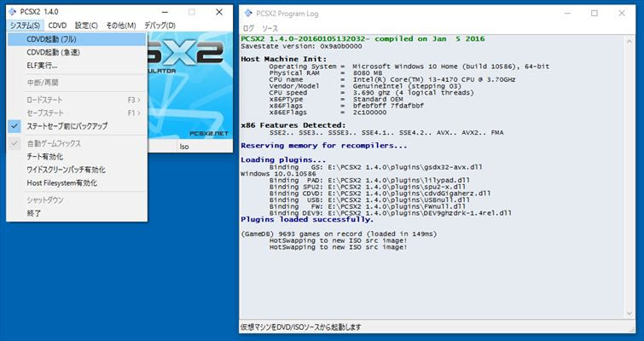Click the spu2-x.dll binding line
The image size is (644, 341).
(368, 187)
